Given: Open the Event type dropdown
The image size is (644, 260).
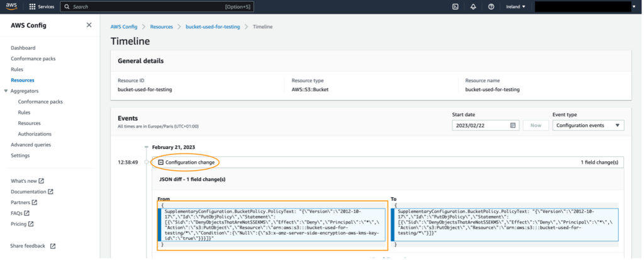Looking at the screenshot, I should coord(588,126).
